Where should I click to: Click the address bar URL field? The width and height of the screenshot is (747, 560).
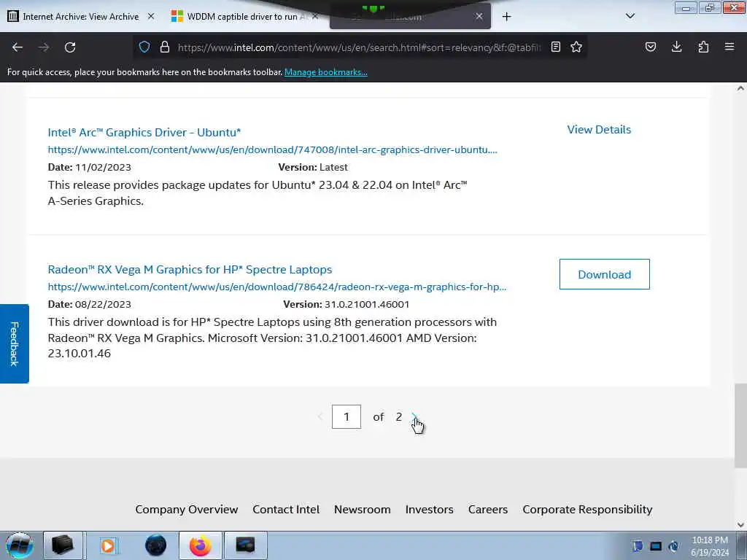[x=360, y=47]
